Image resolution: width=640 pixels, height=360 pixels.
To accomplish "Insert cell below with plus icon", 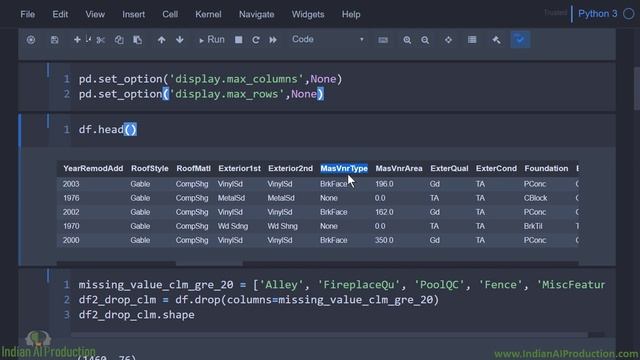I will 77,40.
